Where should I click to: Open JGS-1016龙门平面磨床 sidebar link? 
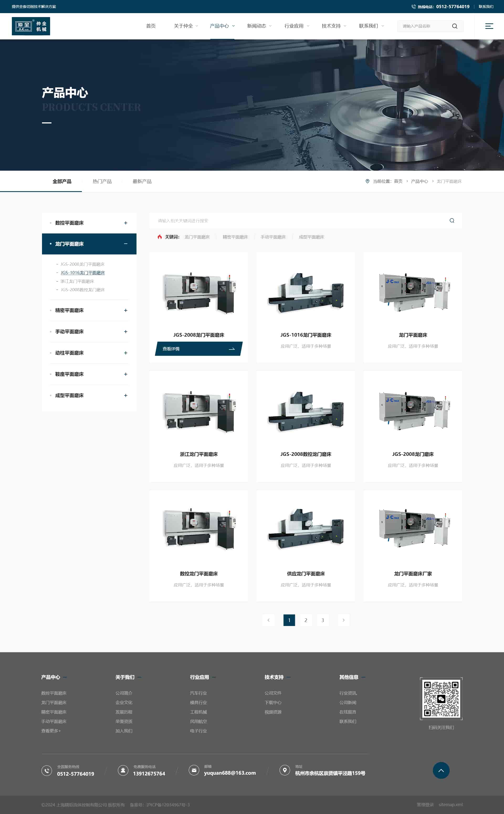click(83, 273)
